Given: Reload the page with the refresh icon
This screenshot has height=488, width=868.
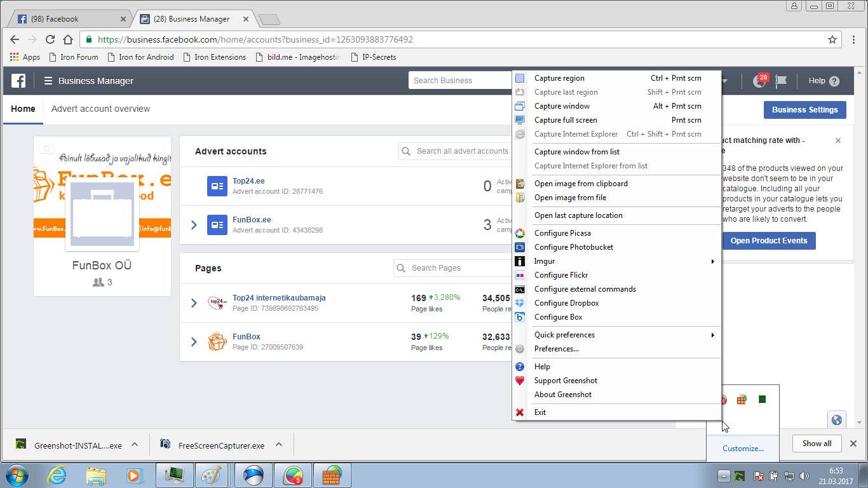Looking at the screenshot, I should [50, 39].
